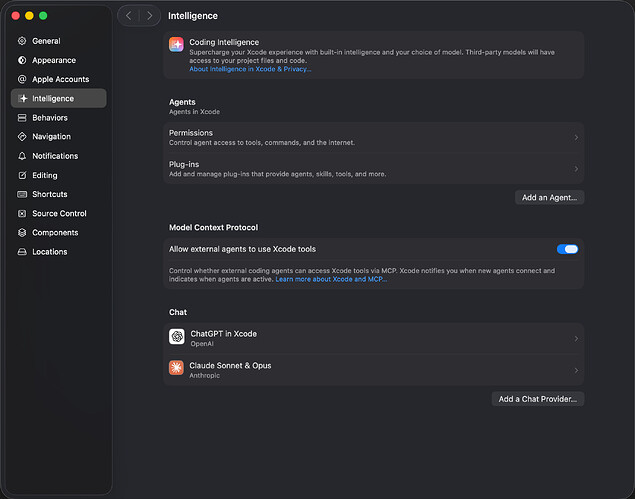Open About Intelligence in Xcode & Privacy link
Image resolution: width=635 pixels, height=499 pixels.
coord(250,69)
